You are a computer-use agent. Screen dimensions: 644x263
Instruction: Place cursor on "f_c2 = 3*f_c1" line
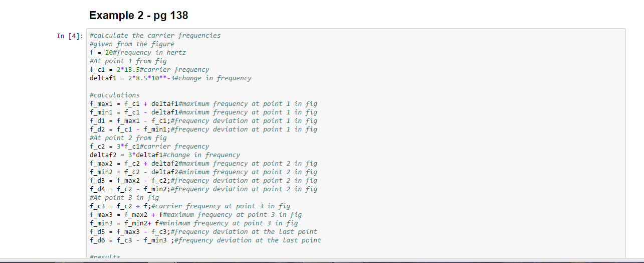click(149, 147)
